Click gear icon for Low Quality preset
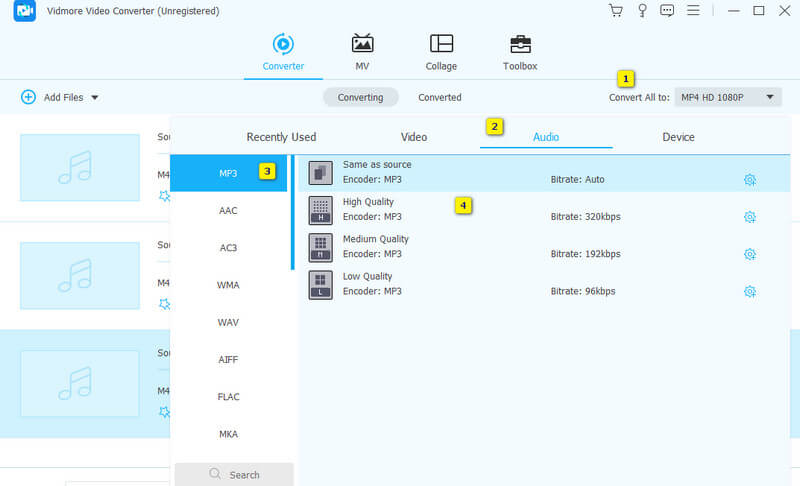This screenshot has height=486, width=800. (x=749, y=292)
